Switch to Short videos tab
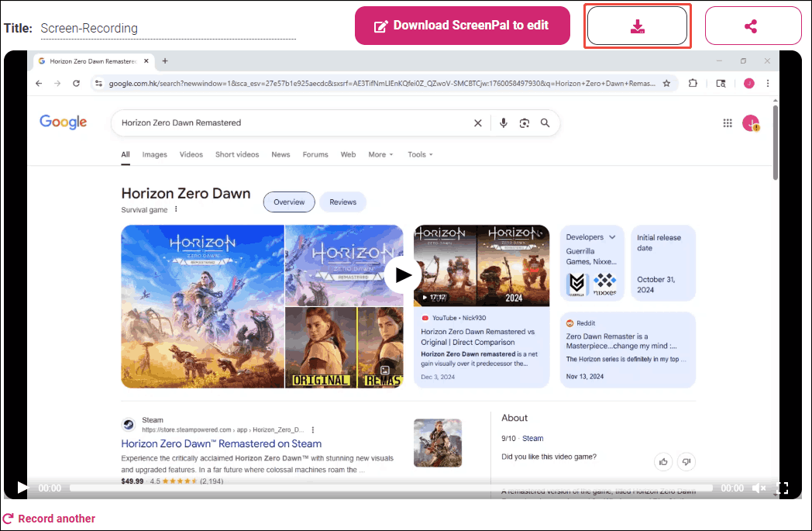The width and height of the screenshot is (812, 531). [x=237, y=154]
